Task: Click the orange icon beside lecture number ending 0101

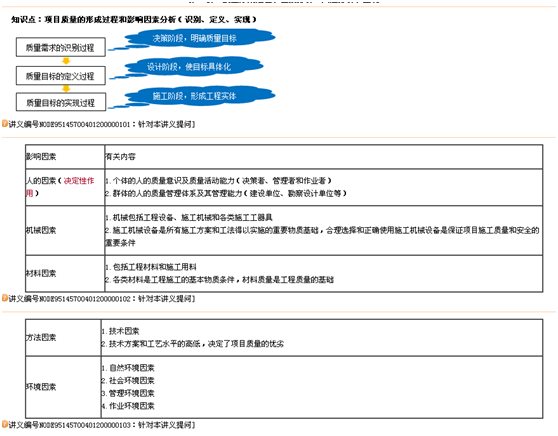Action: [5, 124]
